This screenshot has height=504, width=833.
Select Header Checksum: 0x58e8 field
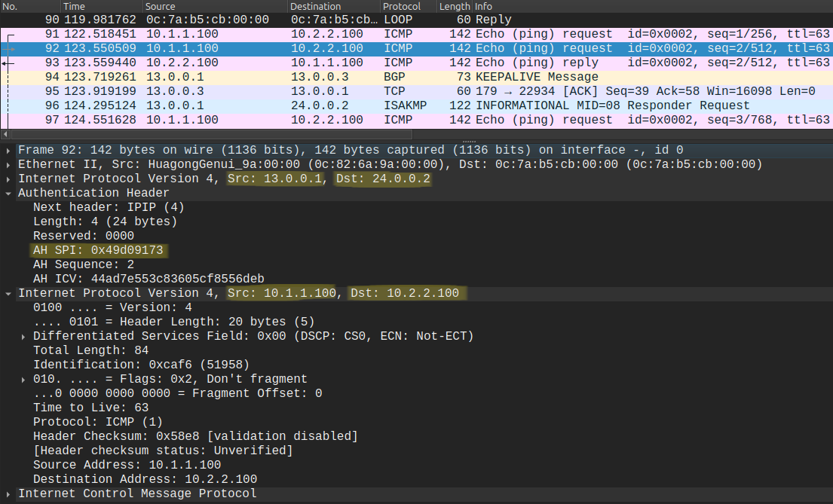pyautogui.click(x=195, y=437)
